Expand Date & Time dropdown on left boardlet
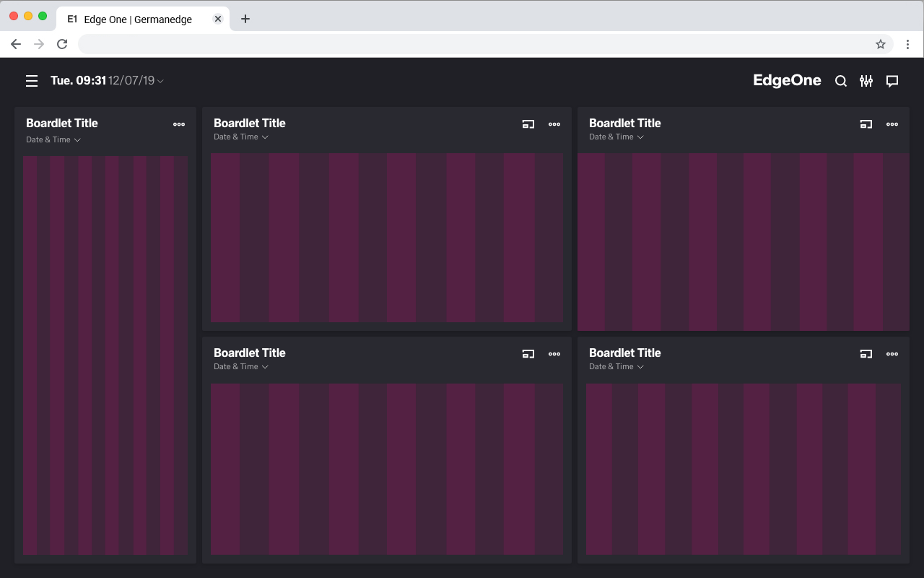Viewport: 924px width, 578px height. (53, 139)
